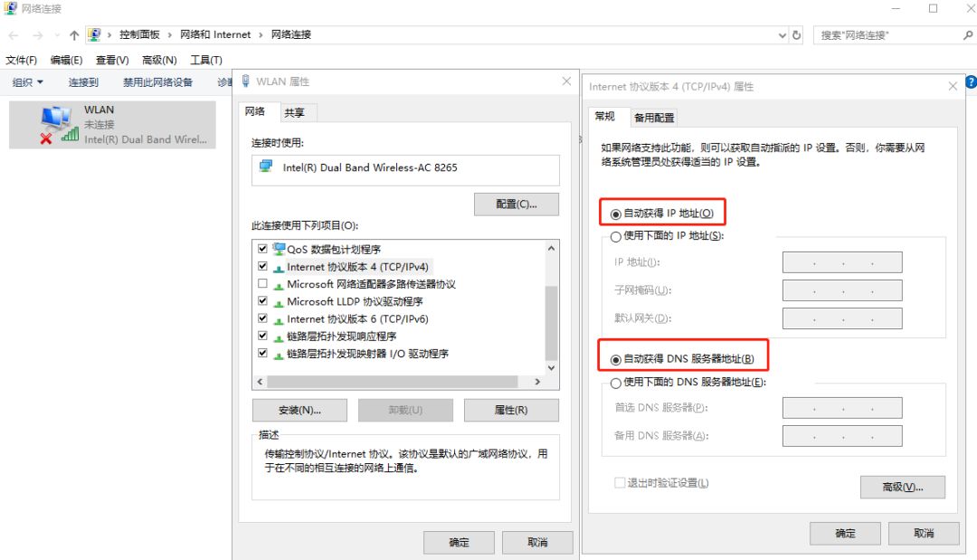Click the 安装(N)... button
Screen dimensions: 977x560
299,410
